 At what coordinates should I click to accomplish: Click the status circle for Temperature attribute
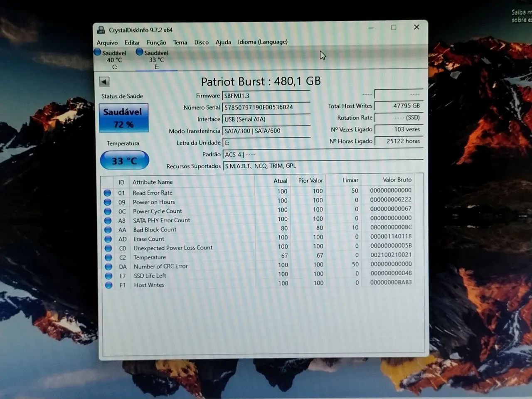(108, 257)
